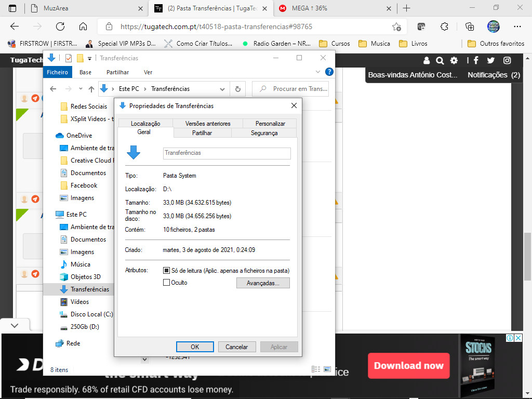Add page to favorites star icon
The width and height of the screenshot is (532, 399).
396,26
